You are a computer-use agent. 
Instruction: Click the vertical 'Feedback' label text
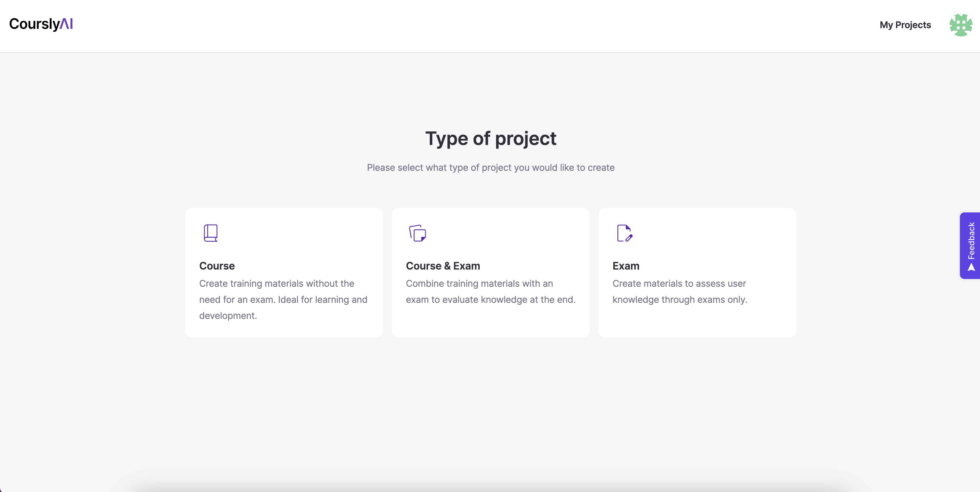(x=971, y=241)
